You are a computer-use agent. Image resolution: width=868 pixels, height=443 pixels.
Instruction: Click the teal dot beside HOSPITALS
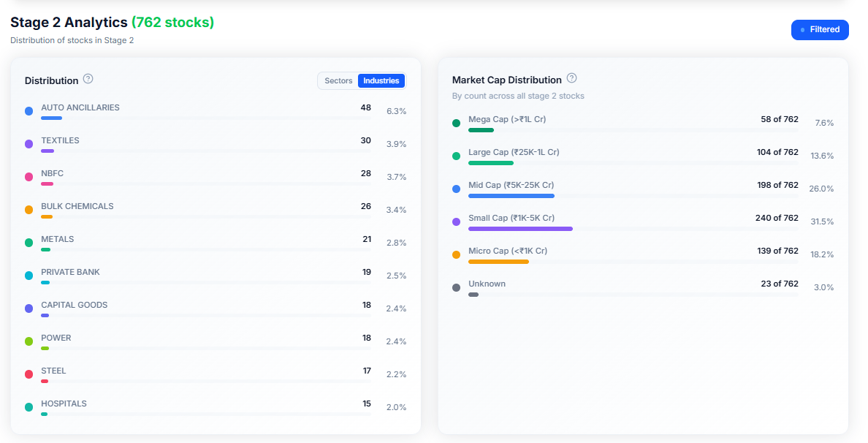click(28, 407)
